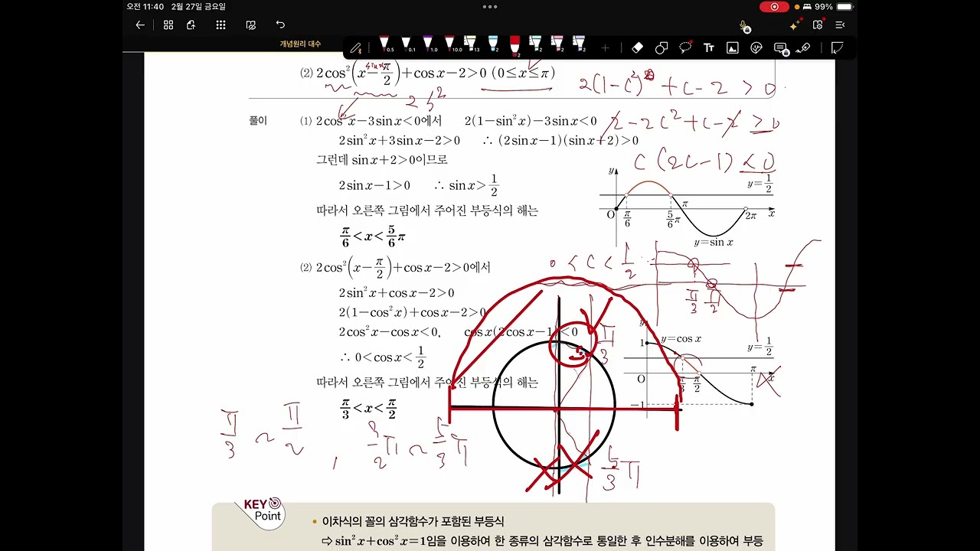
Task: Switch to the 개념원리 대수 tab
Action: 300,44
